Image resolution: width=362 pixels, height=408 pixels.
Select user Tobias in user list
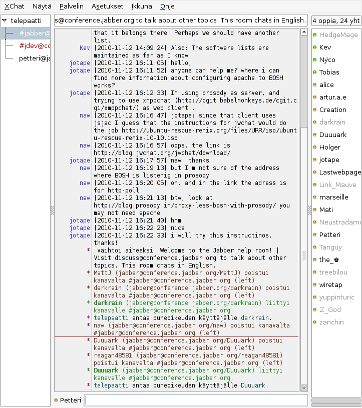[329, 72]
